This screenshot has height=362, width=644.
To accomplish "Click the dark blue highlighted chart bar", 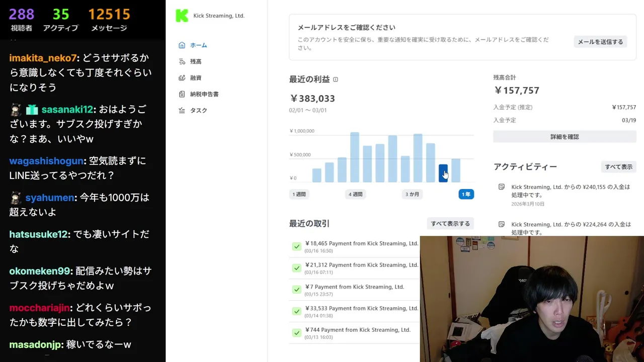I will (443, 173).
